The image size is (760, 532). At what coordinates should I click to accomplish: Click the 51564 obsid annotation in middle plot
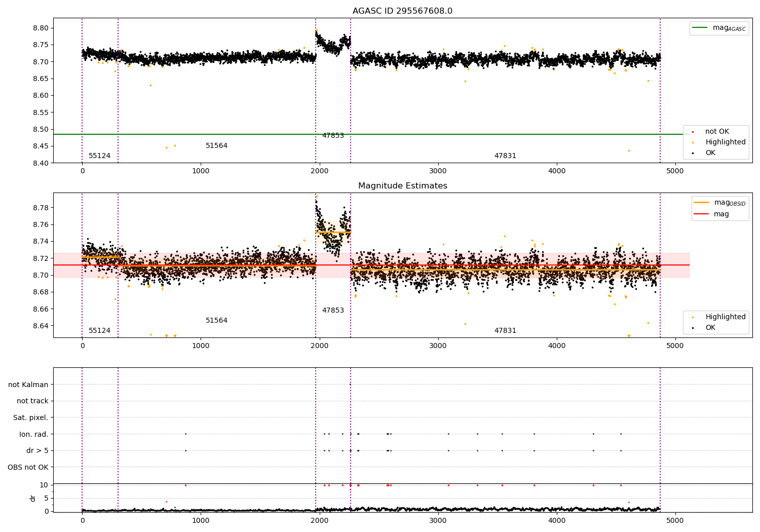(217, 321)
